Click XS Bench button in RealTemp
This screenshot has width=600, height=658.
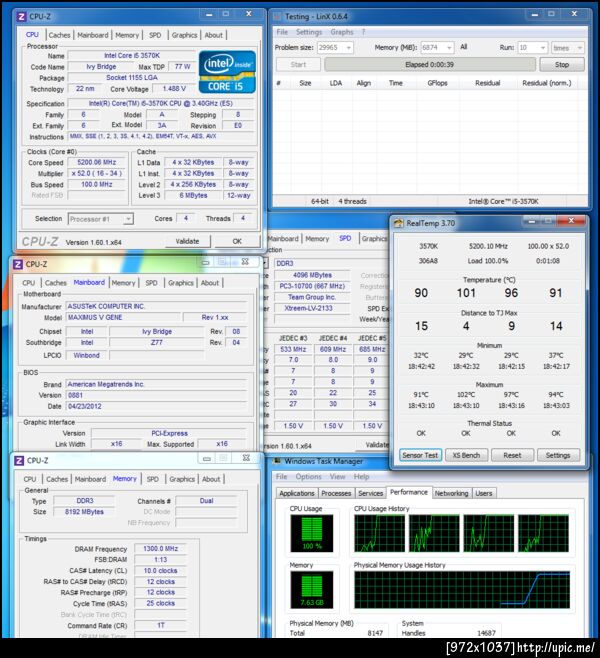point(466,455)
